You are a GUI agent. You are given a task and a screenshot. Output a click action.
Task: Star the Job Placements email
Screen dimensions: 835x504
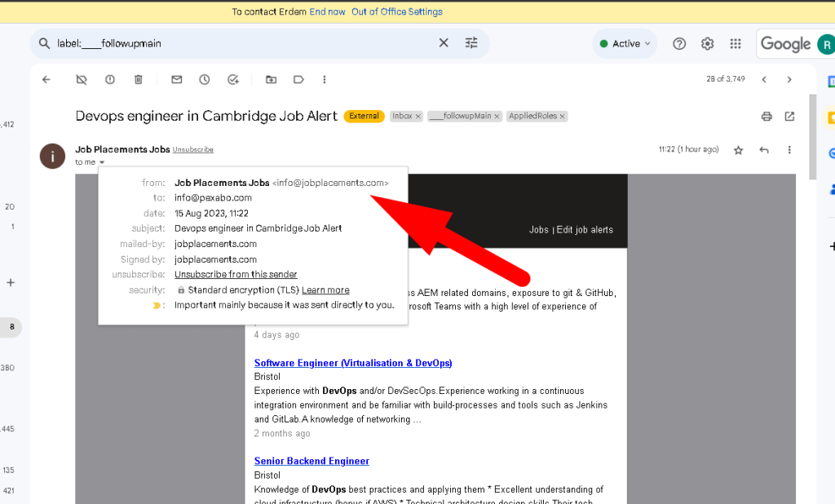[738, 150]
